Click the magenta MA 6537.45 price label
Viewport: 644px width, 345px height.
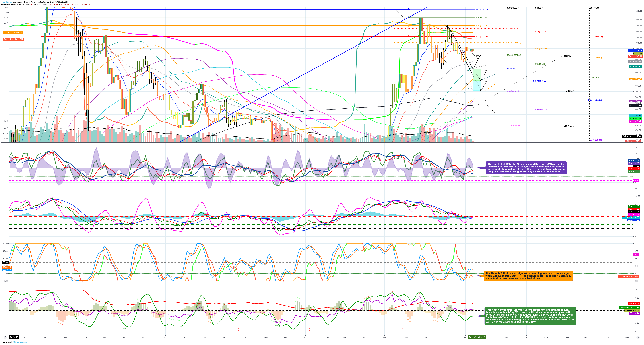tap(635, 121)
